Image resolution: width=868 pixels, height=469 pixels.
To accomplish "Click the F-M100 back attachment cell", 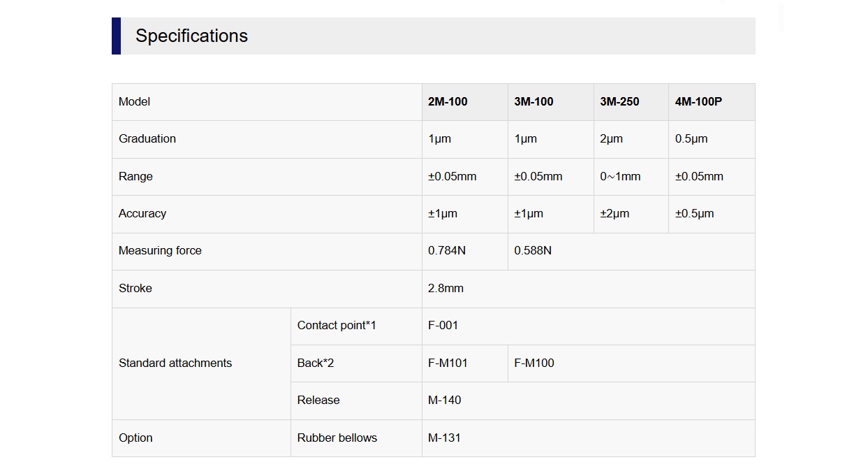I will (631, 363).
